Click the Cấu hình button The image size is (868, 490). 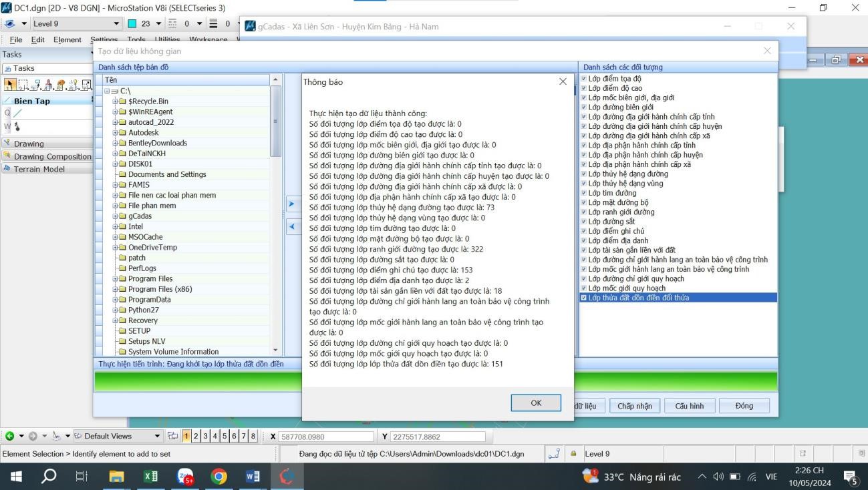pyautogui.click(x=689, y=406)
